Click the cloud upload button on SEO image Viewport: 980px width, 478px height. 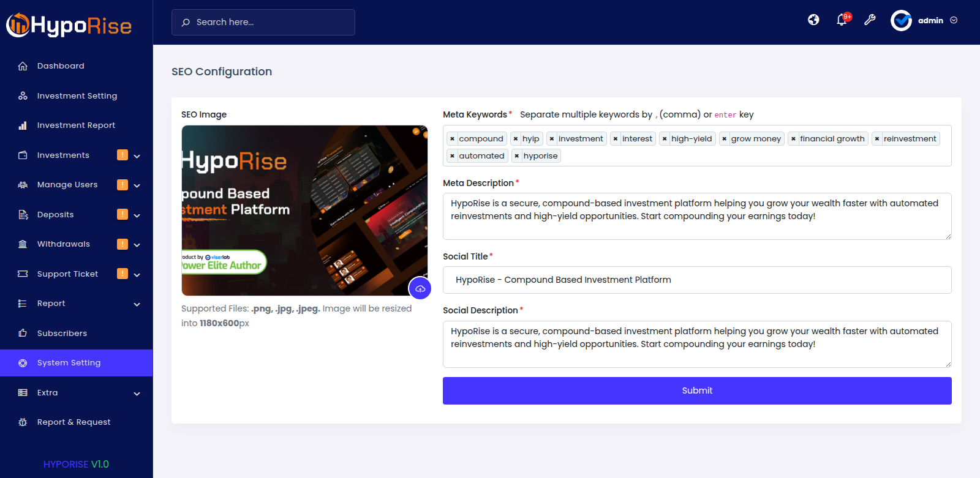(420, 288)
